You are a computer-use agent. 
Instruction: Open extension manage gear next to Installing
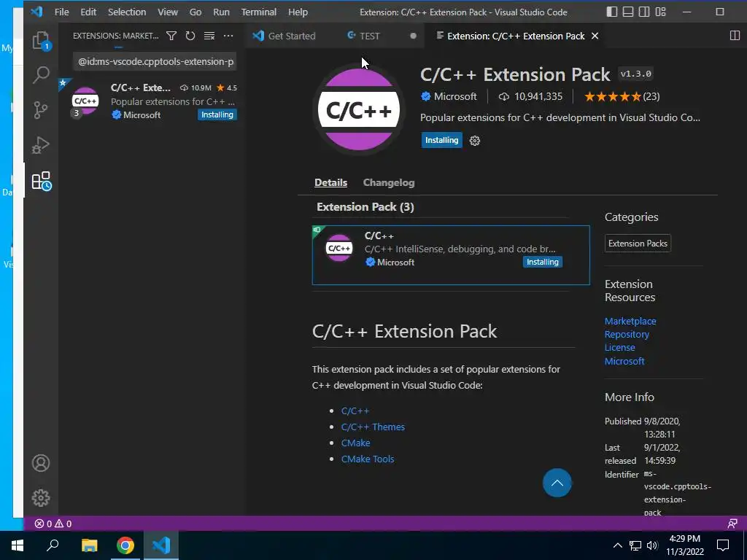pyautogui.click(x=474, y=141)
